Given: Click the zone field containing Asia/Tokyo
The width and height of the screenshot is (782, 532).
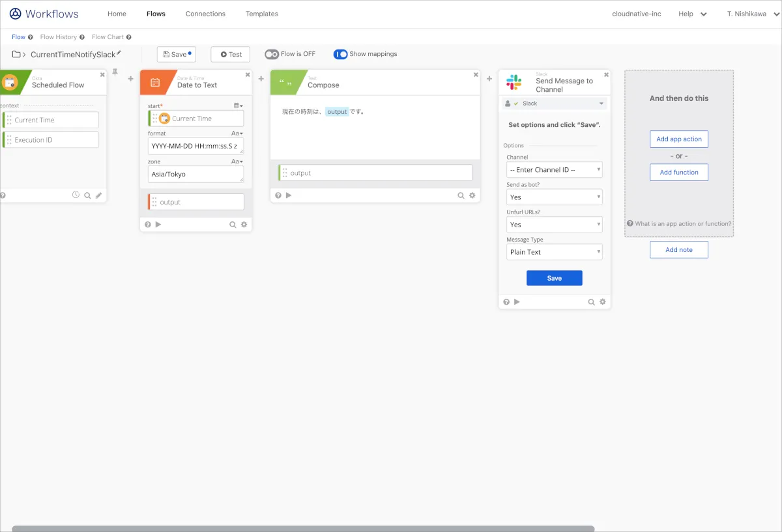Looking at the screenshot, I should pos(195,174).
